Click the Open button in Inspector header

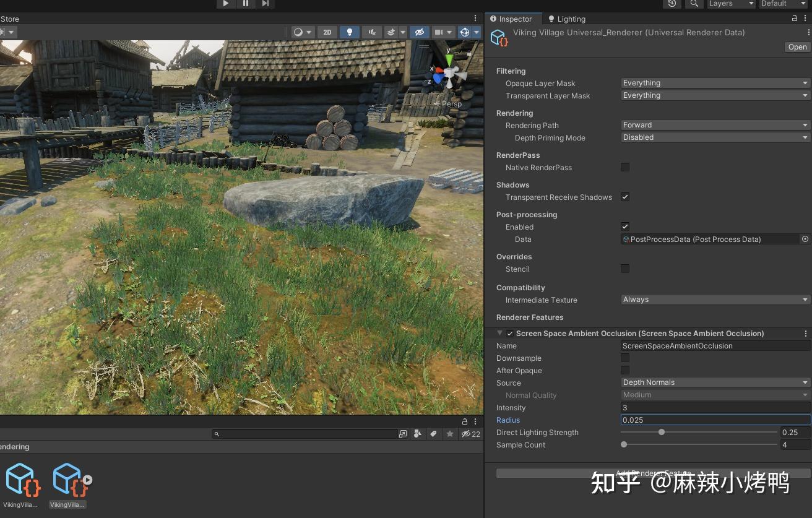click(797, 47)
